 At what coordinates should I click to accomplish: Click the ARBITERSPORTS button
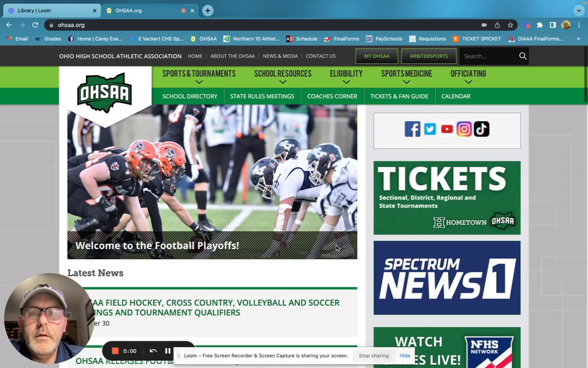click(x=429, y=56)
